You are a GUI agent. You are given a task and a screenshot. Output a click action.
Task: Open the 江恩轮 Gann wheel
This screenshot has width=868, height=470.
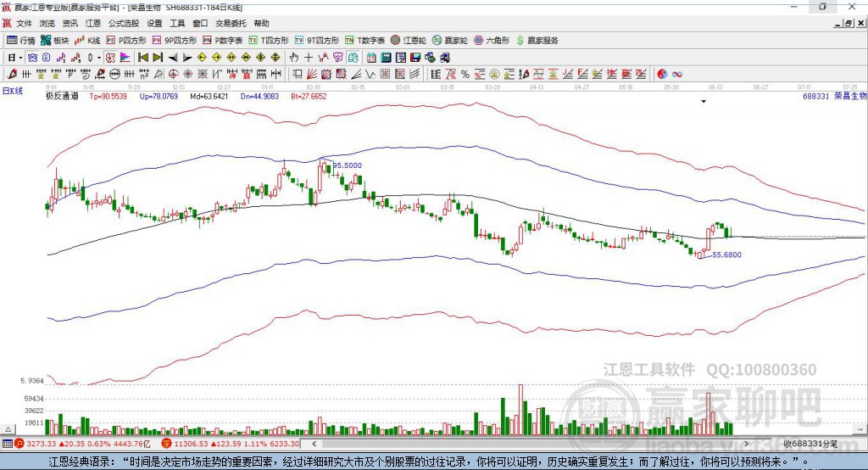coord(409,41)
